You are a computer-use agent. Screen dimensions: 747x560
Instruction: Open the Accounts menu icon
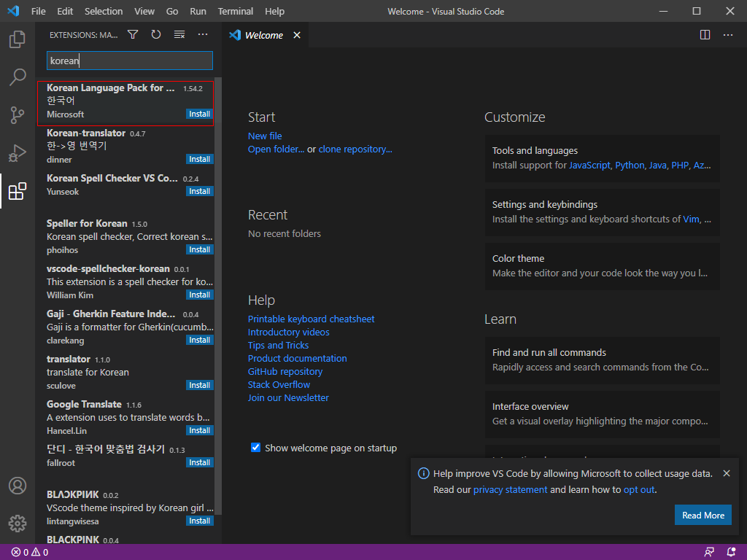(18, 486)
